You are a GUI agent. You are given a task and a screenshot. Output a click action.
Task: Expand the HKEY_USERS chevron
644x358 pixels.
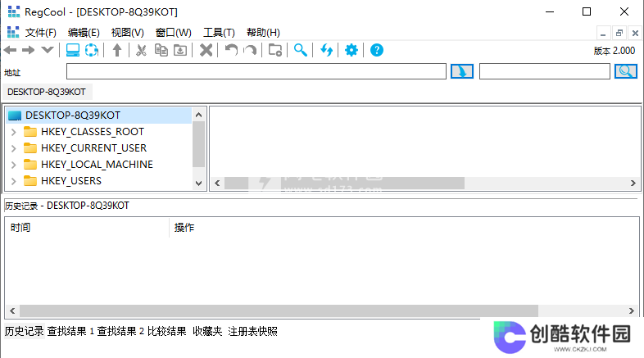14,181
